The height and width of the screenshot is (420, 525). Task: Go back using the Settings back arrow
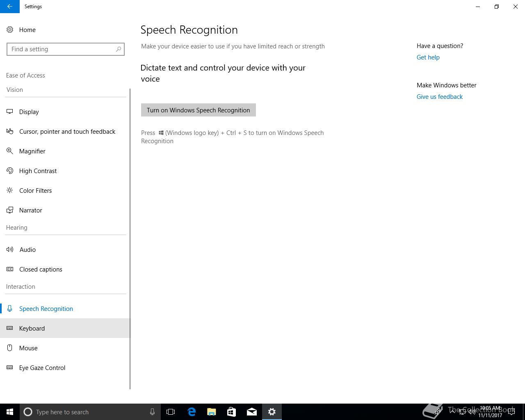(10, 7)
